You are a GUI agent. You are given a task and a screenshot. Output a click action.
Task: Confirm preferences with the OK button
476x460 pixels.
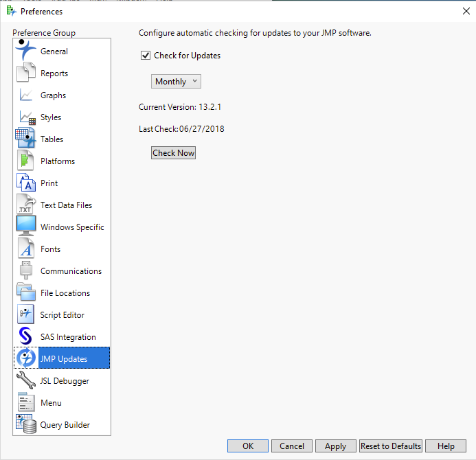(248, 446)
